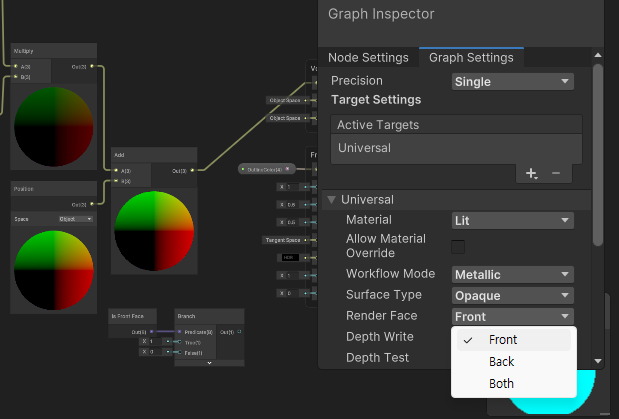Click the Tangent Space input label
The image size is (619, 419).
[283, 240]
